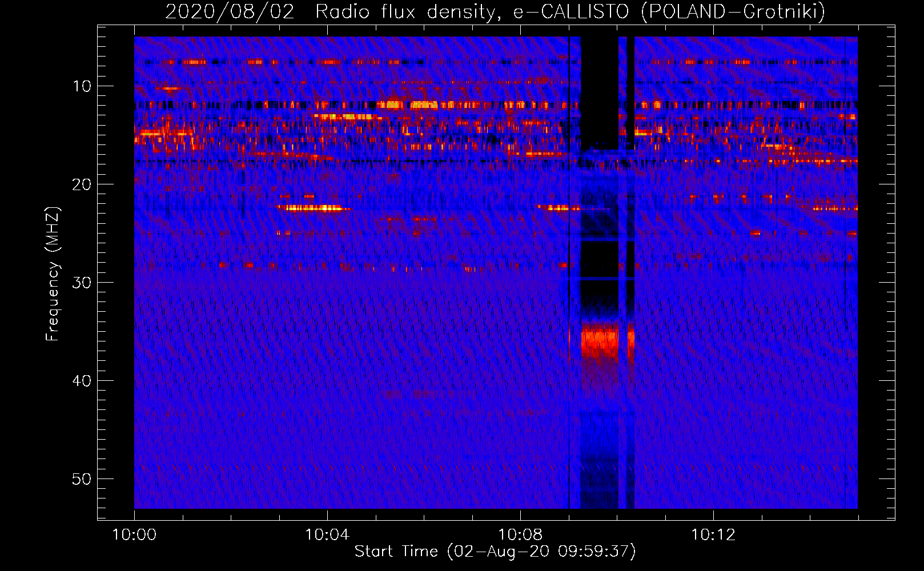Click the '10' frequency tick label
The image size is (924, 571).
point(82,86)
